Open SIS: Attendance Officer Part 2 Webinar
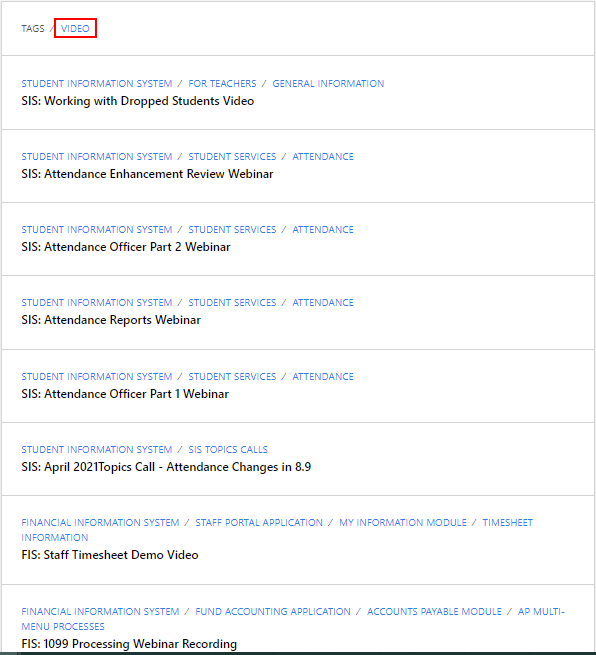Viewport: 596px width, 655px height. 126,247
